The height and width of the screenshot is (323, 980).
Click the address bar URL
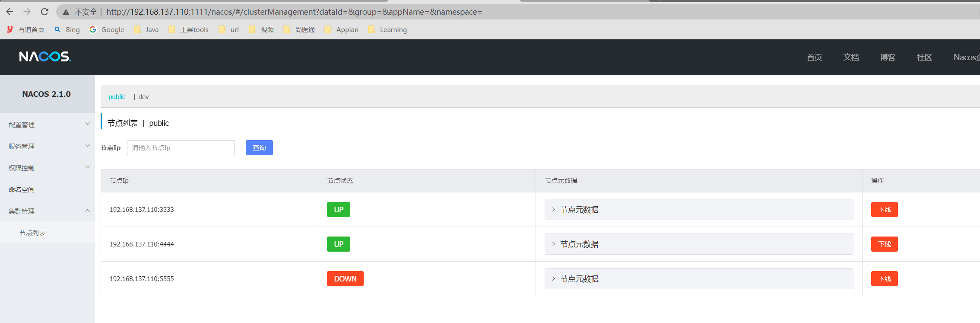coord(294,12)
